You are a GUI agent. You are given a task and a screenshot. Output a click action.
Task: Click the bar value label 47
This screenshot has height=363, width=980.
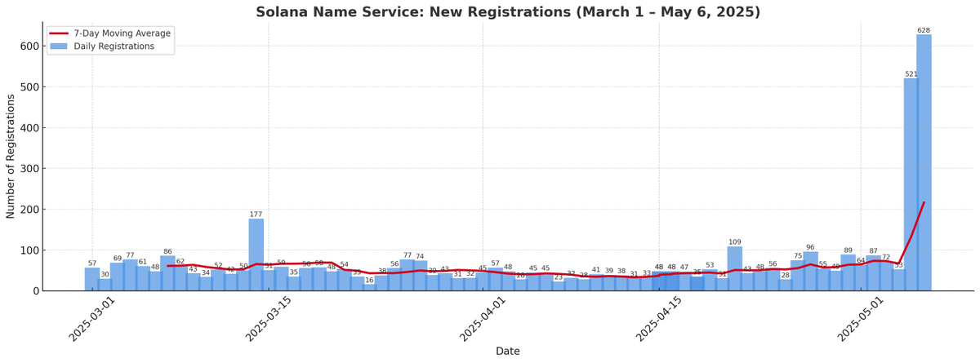pyautogui.click(x=684, y=268)
